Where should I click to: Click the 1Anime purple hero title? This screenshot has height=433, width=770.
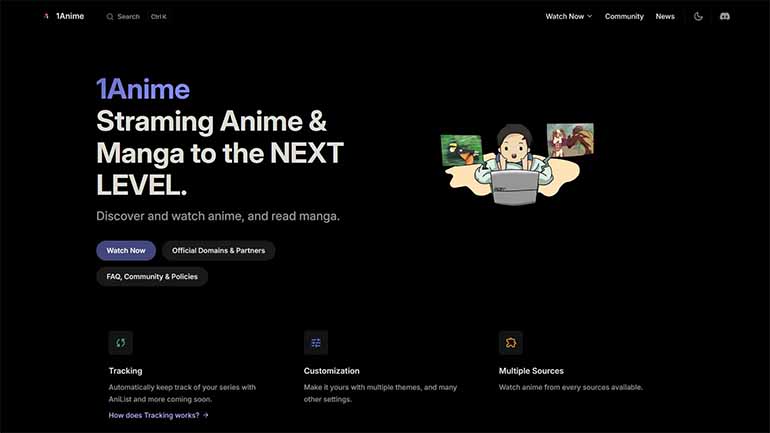(x=143, y=89)
